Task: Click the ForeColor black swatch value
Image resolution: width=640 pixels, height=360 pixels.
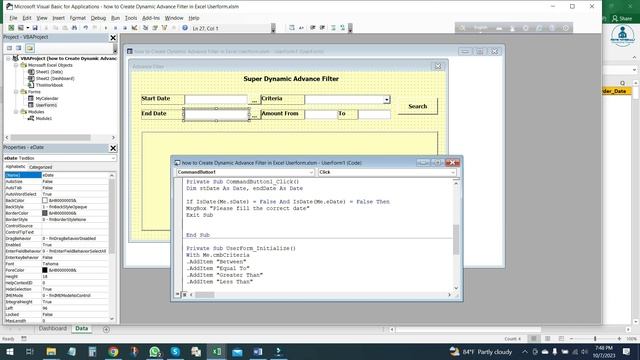Action: tap(45, 270)
